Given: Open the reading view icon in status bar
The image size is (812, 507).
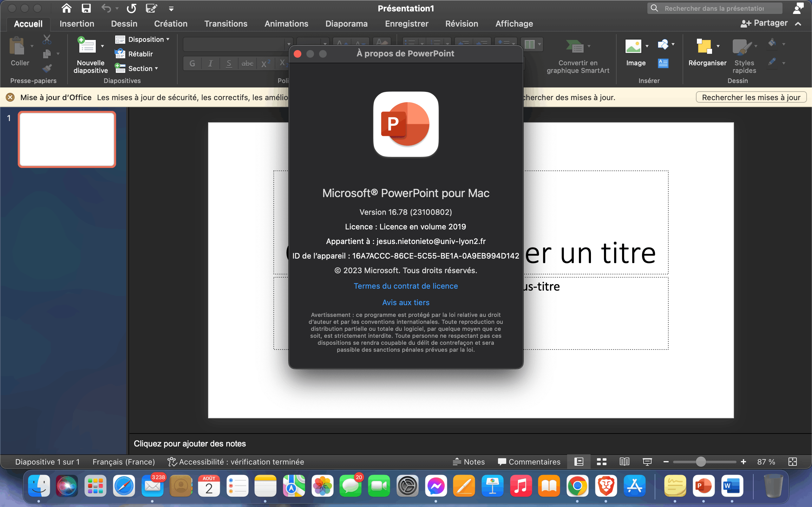Looking at the screenshot, I should (625, 462).
